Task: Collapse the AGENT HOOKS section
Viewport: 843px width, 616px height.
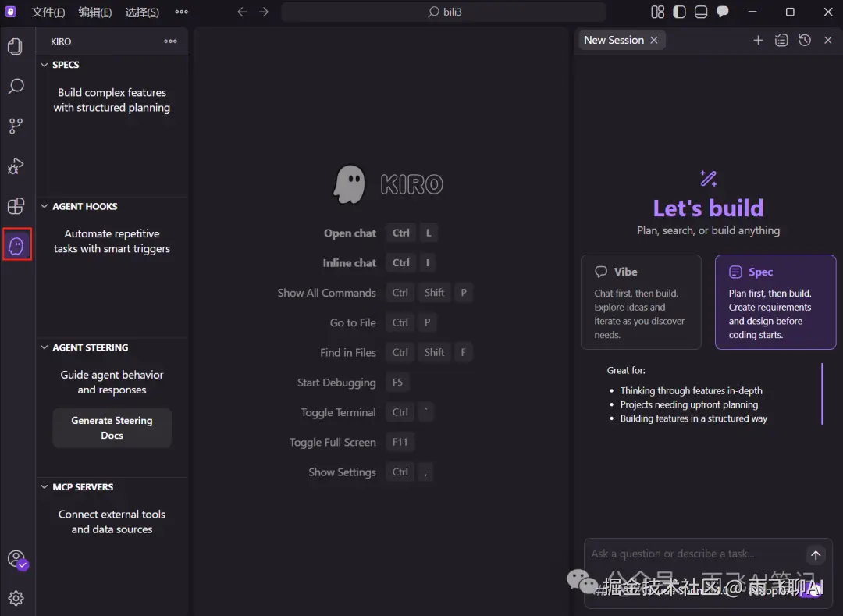Action: (44, 206)
